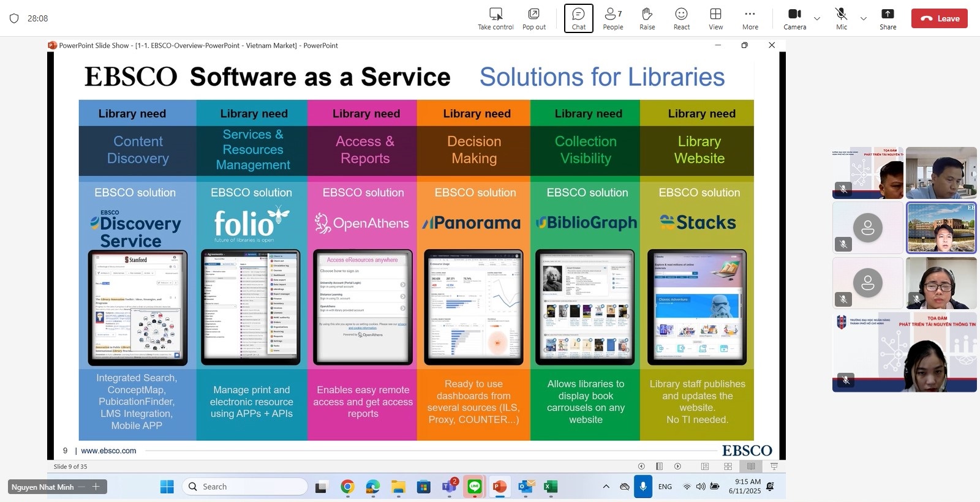
Task: Open the see-all-slides icon in status bar
Action: [x=659, y=466]
